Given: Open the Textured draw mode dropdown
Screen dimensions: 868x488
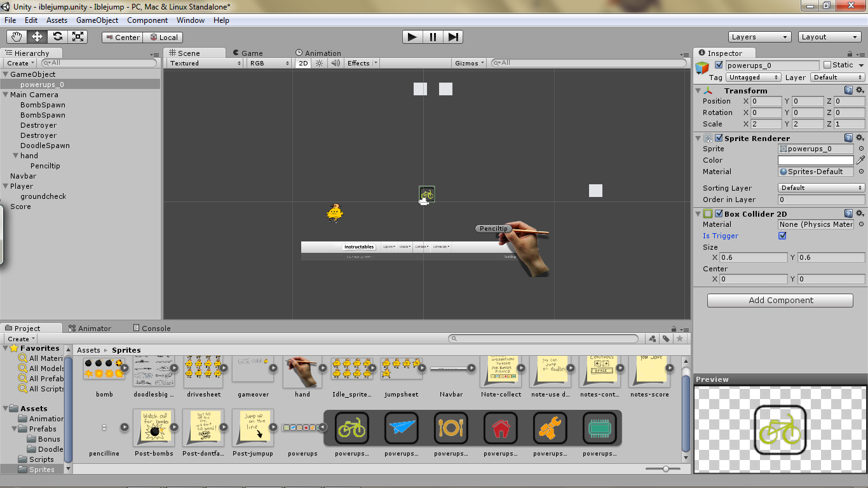Looking at the screenshot, I should tap(205, 63).
